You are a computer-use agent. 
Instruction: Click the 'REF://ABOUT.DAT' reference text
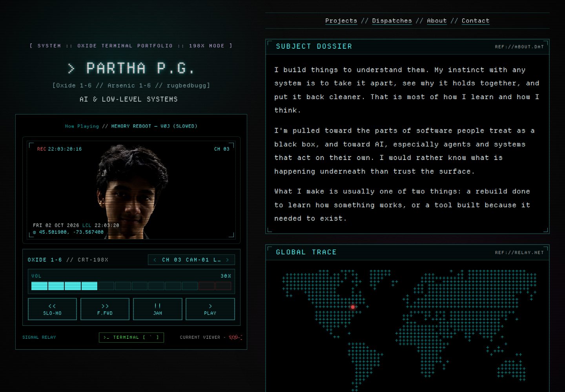coord(519,47)
